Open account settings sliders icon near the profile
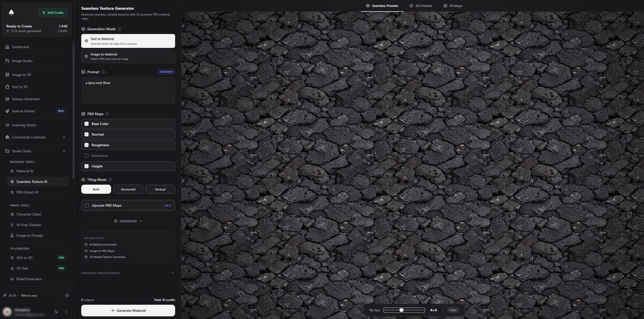 [56, 312]
